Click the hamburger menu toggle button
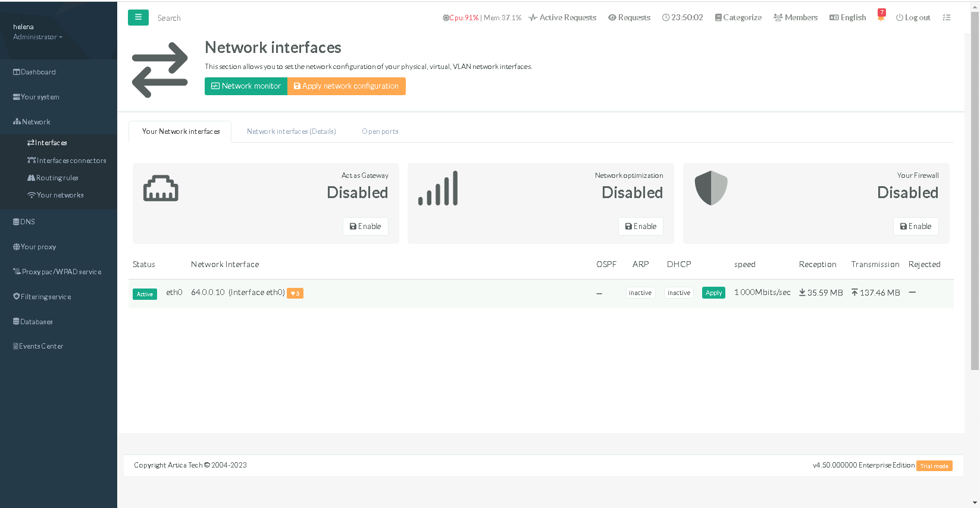 (138, 17)
